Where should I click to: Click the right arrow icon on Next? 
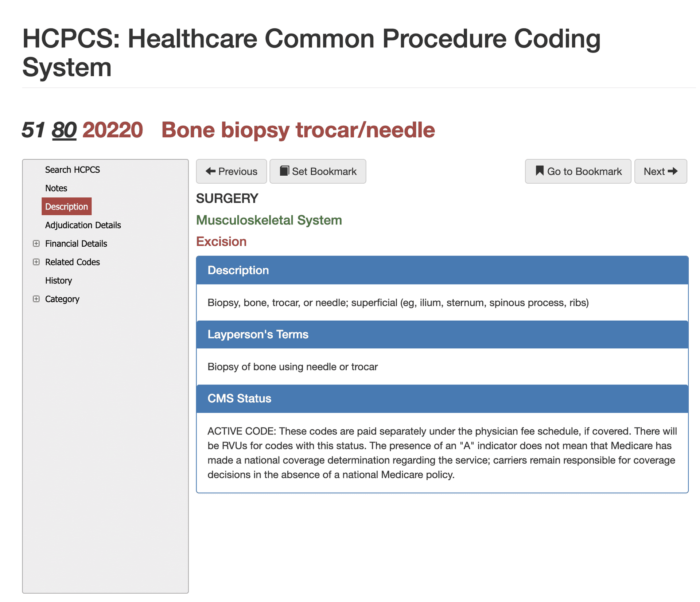pyautogui.click(x=673, y=171)
